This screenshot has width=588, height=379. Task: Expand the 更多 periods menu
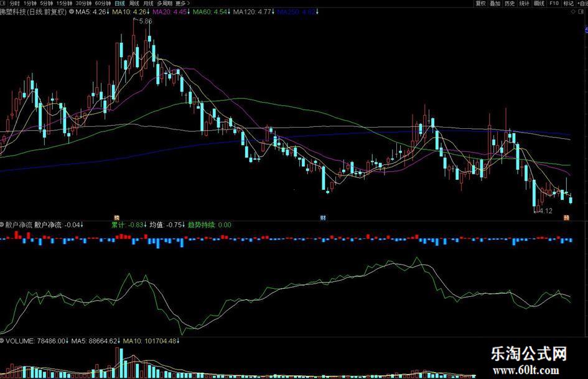point(183,3)
